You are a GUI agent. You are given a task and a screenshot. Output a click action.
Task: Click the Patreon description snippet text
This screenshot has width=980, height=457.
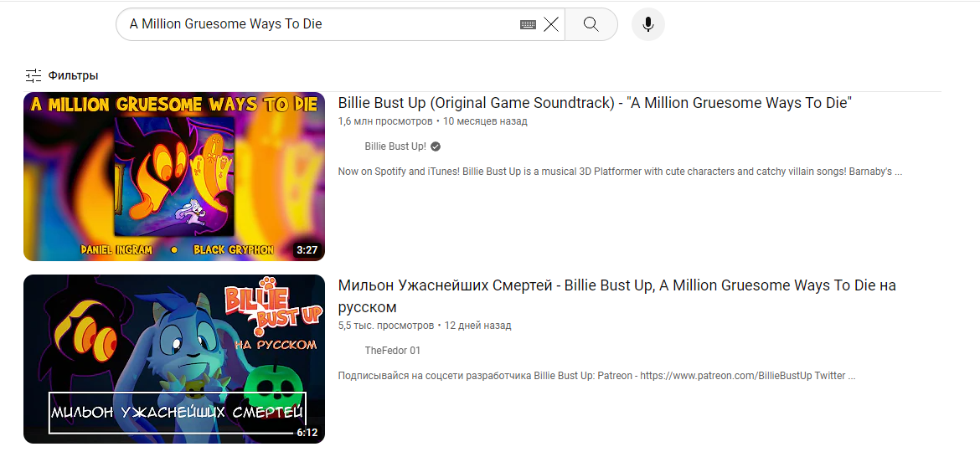[x=597, y=377]
